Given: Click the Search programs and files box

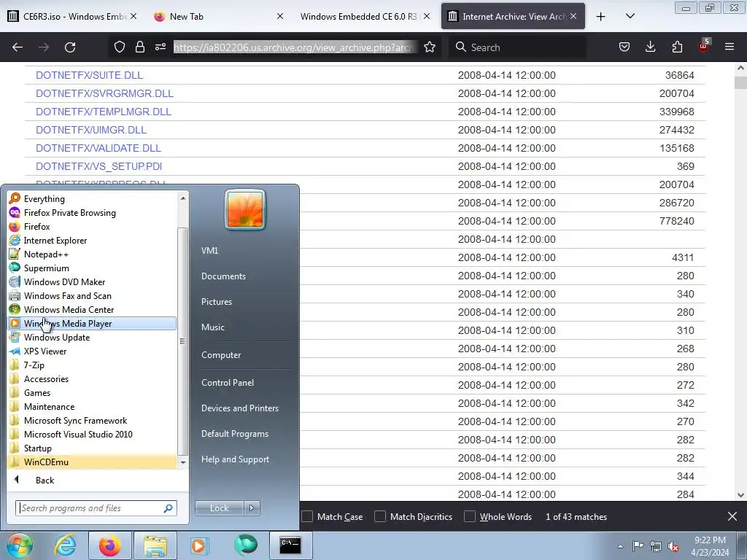Looking at the screenshot, I should [96, 508].
